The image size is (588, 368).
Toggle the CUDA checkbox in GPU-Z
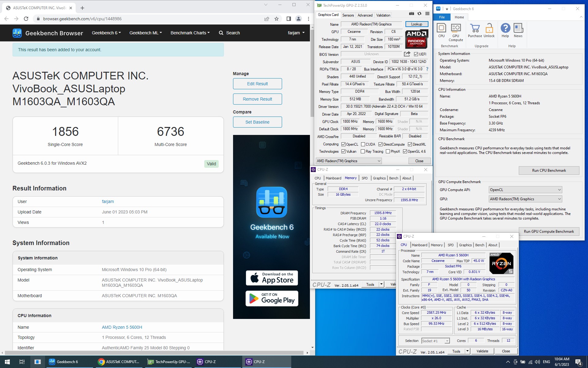click(363, 144)
